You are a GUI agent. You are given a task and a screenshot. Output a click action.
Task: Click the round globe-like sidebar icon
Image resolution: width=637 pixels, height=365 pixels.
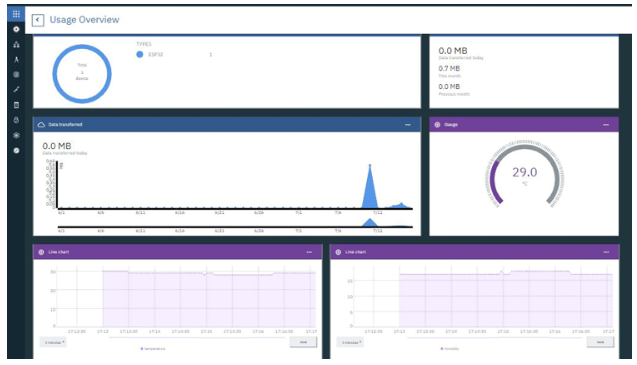(x=16, y=74)
